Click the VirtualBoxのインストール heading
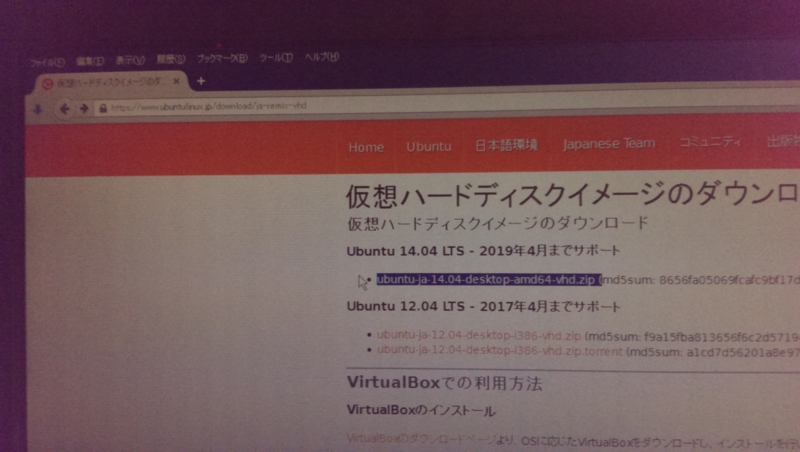 [x=420, y=410]
